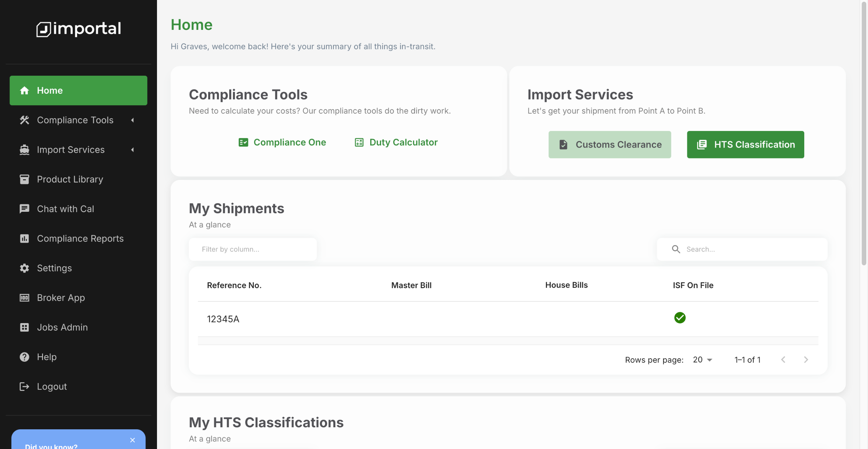Click the Product Library archive icon
The height and width of the screenshot is (449, 868).
[24, 179]
